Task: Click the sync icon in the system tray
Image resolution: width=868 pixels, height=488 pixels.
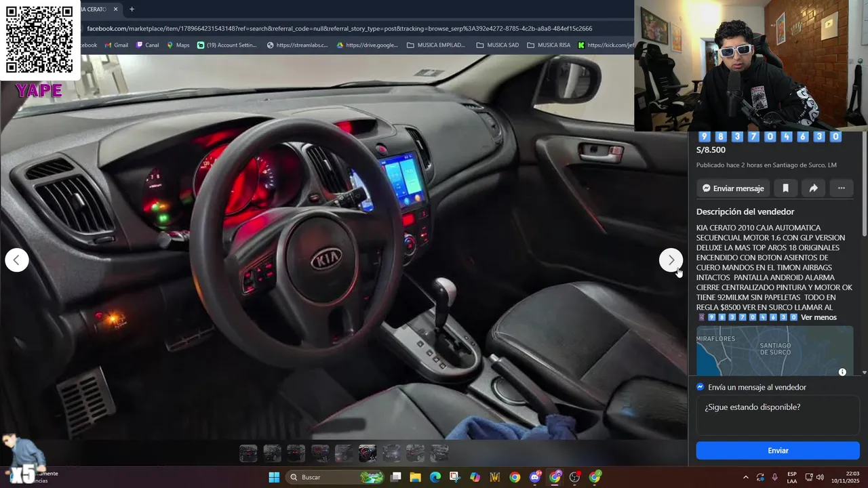Action: pos(760,477)
